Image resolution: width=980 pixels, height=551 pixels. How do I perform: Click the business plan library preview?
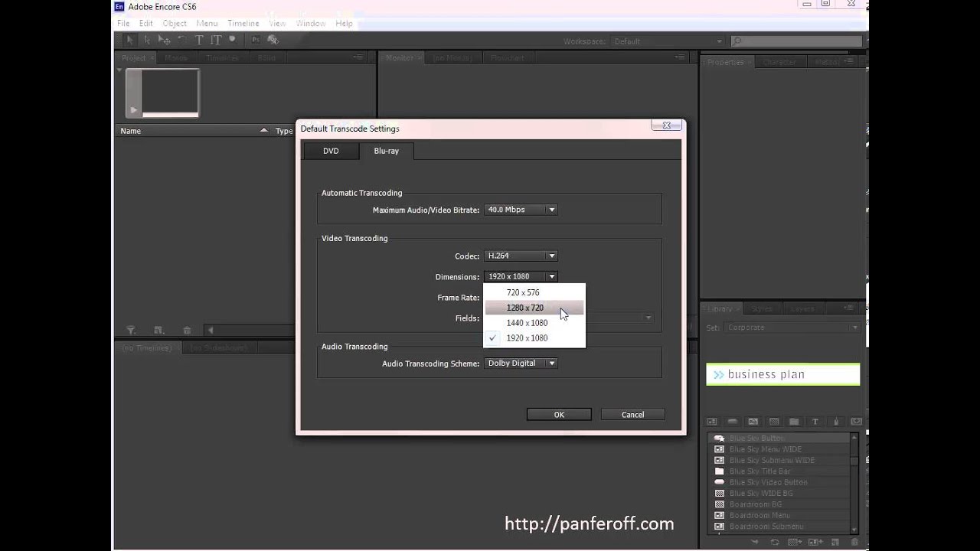(x=782, y=374)
